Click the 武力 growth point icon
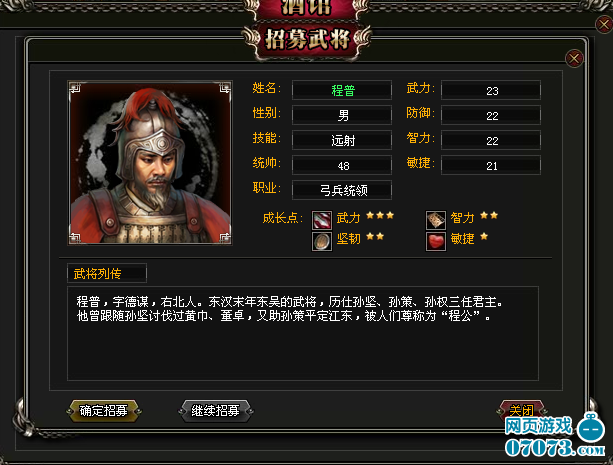Image resolution: width=613 pixels, height=465 pixels. (322, 220)
